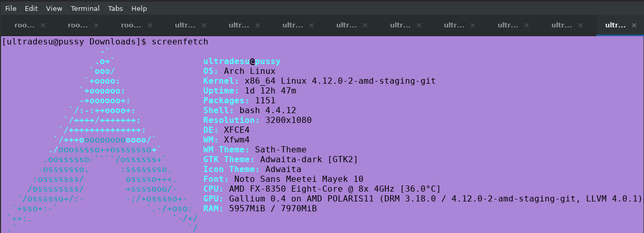The height and width of the screenshot is (233, 644).
Task: Click the Arch Linux ASCII logo
Action: coord(103,139)
